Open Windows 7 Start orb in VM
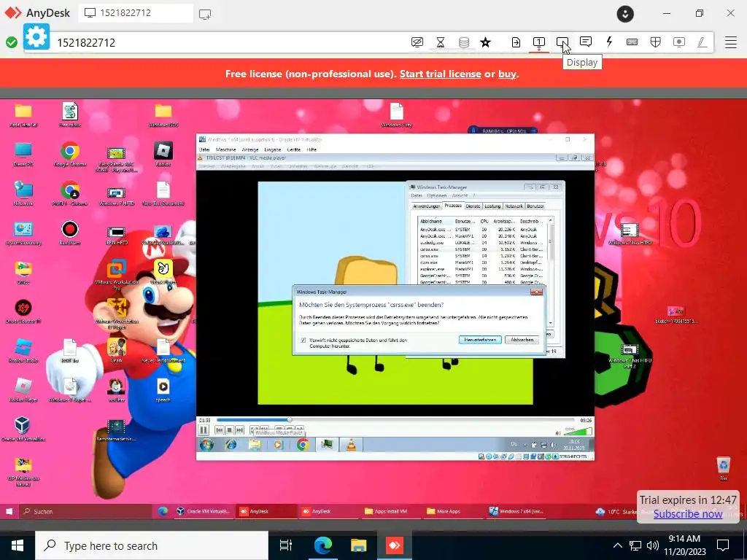 206,445
